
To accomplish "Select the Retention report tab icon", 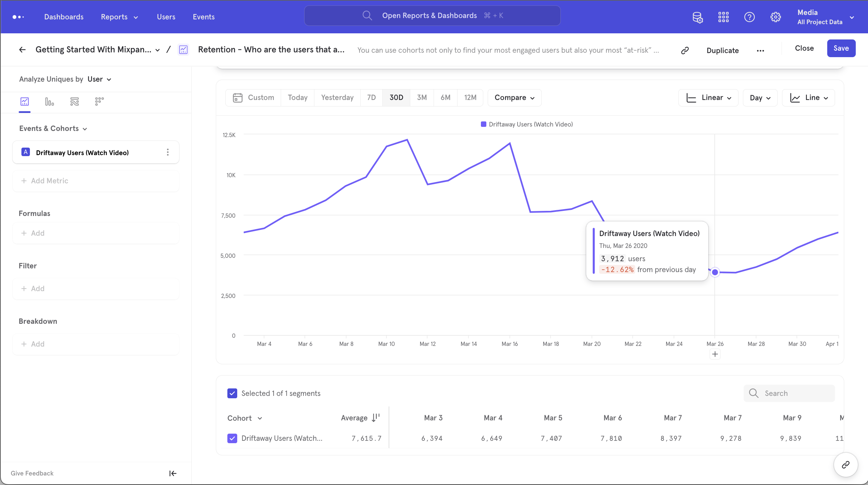I will [99, 101].
